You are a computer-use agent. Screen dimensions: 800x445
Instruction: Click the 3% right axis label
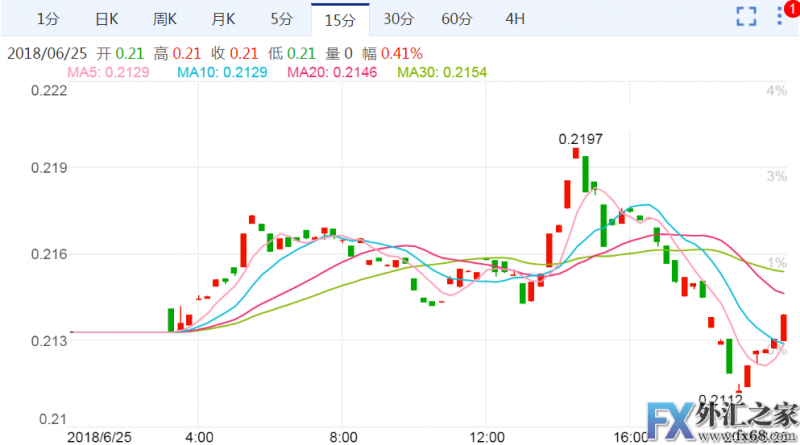pyautogui.click(x=777, y=177)
